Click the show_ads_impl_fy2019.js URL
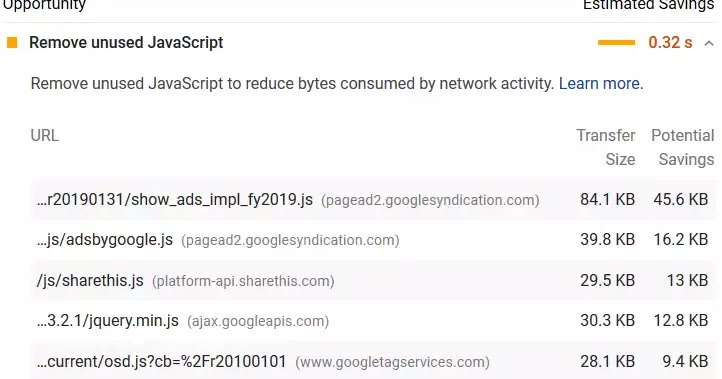Image resolution: width=722 pixels, height=379 pixels. (x=175, y=200)
